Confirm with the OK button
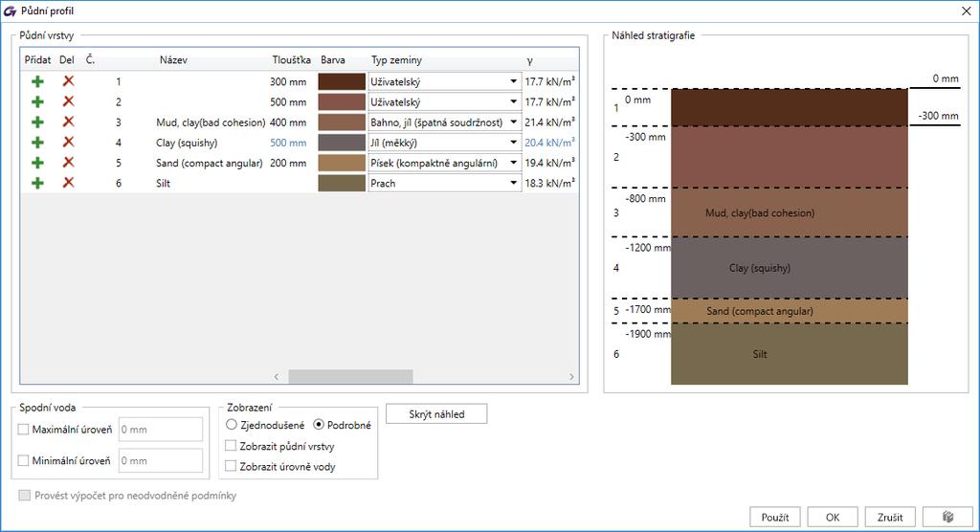This screenshot has width=980, height=532. click(833, 517)
